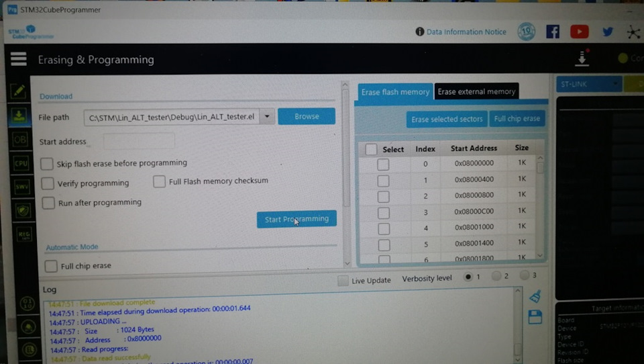The height and width of the screenshot is (364, 644).
Task: Expand the File path dropdown arrow
Action: 267,117
